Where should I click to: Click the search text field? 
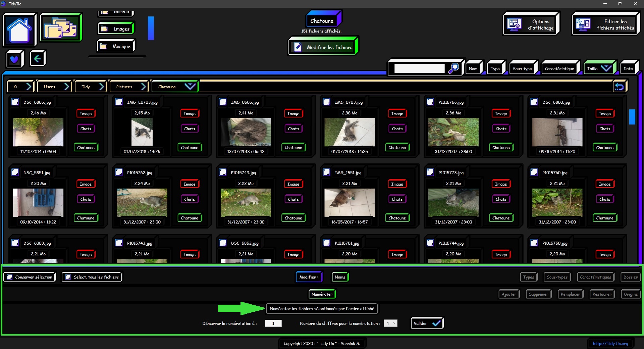pyautogui.click(x=420, y=68)
